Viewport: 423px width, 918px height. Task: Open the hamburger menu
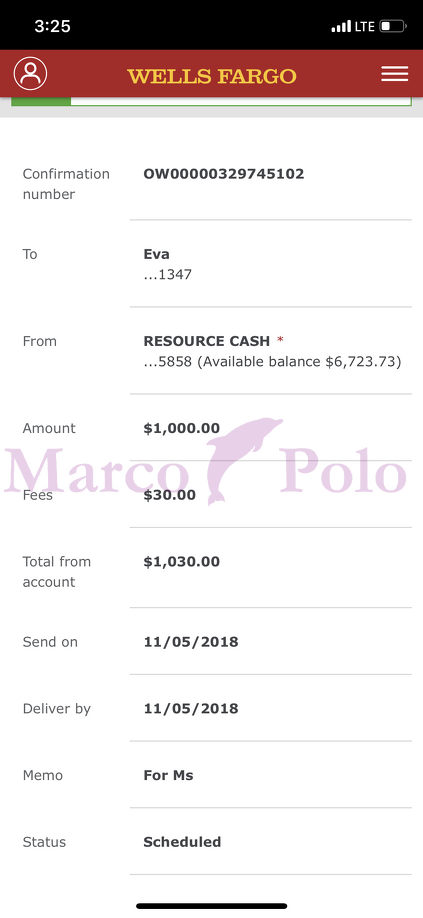[x=395, y=74]
